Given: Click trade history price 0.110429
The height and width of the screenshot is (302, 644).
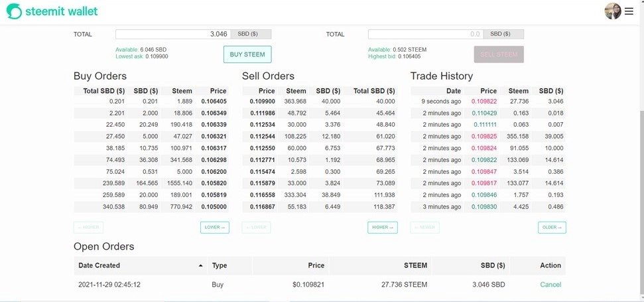Looking at the screenshot, I should [x=483, y=113].
